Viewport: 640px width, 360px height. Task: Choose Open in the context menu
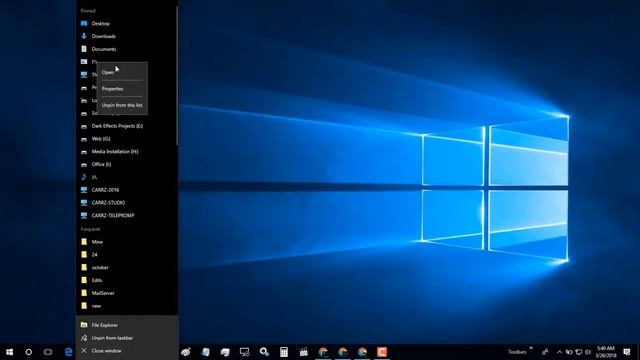point(122,72)
